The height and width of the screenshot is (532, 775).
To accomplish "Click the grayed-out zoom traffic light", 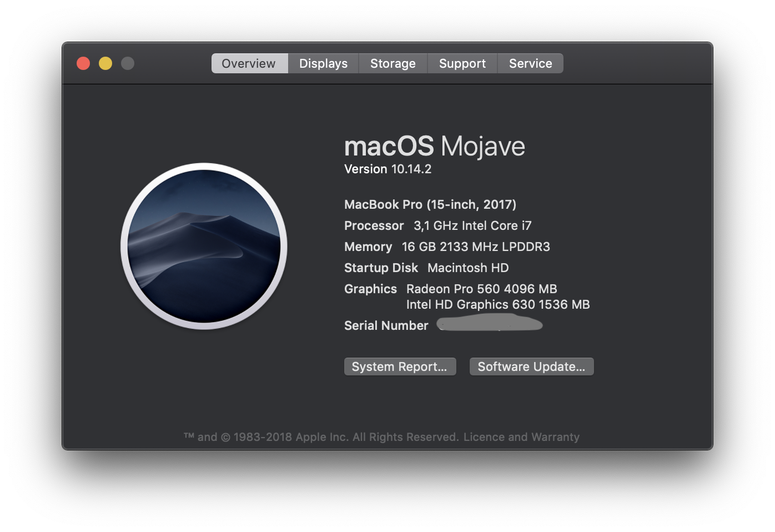I will (x=127, y=63).
